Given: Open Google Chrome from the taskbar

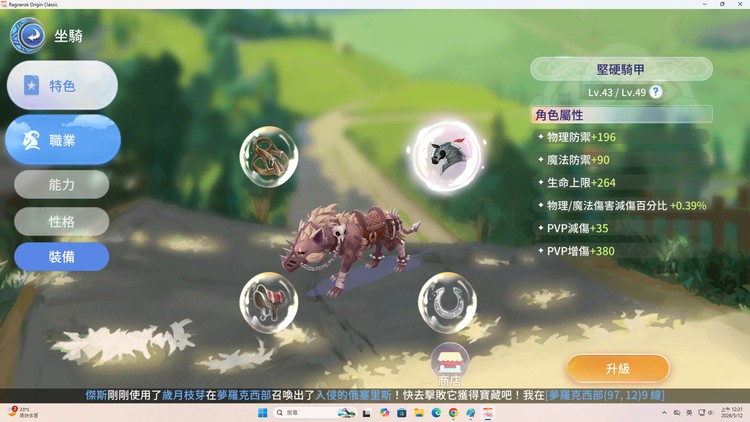Looking at the screenshot, I should pos(453,413).
